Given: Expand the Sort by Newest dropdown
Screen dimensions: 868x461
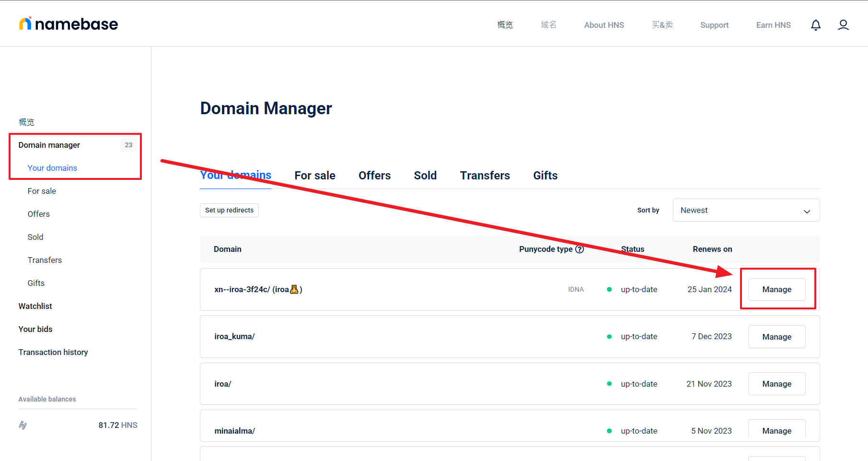Looking at the screenshot, I should (746, 210).
